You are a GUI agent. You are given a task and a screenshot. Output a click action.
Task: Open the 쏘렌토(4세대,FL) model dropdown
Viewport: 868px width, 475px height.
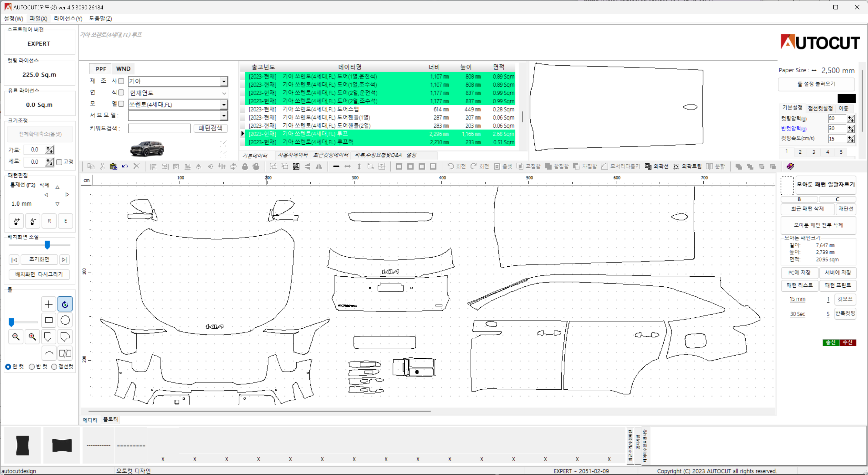[224, 105]
